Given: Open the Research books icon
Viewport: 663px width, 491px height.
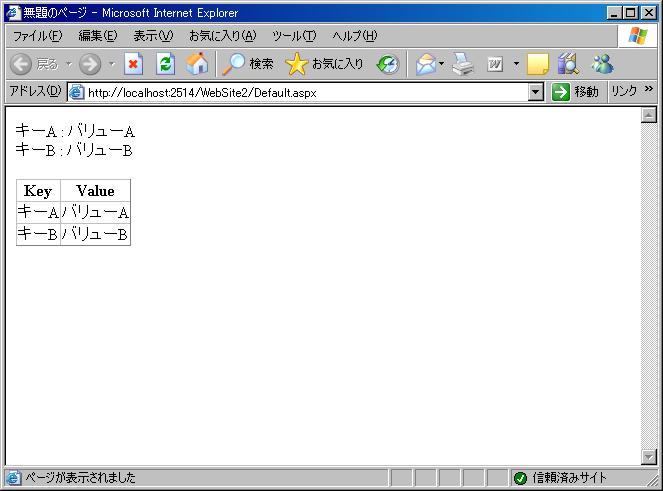Looking at the screenshot, I should [568, 64].
